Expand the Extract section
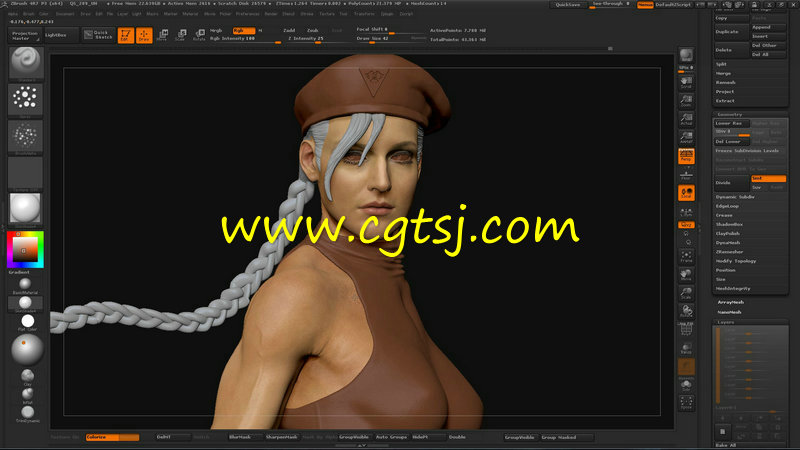The image size is (800, 450). [725, 101]
